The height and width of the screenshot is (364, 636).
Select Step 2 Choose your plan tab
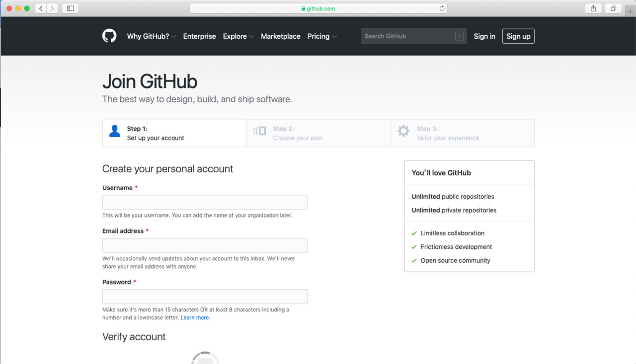tap(318, 133)
